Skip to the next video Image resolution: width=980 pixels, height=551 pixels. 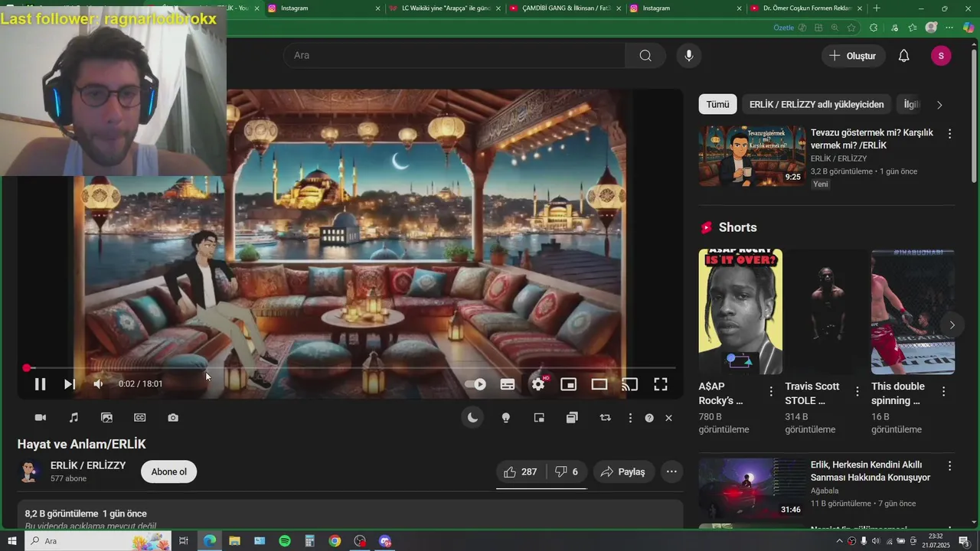coord(69,384)
